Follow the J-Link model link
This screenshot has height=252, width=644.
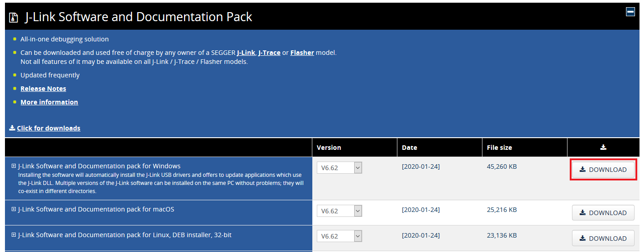pyautogui.click(x=246, y=53)
